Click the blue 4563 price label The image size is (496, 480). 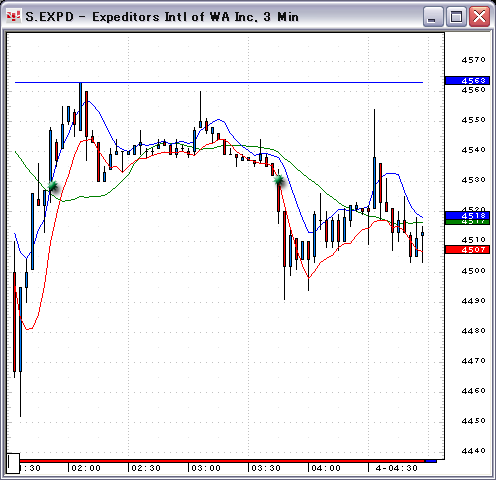click(x=468, y=80)
